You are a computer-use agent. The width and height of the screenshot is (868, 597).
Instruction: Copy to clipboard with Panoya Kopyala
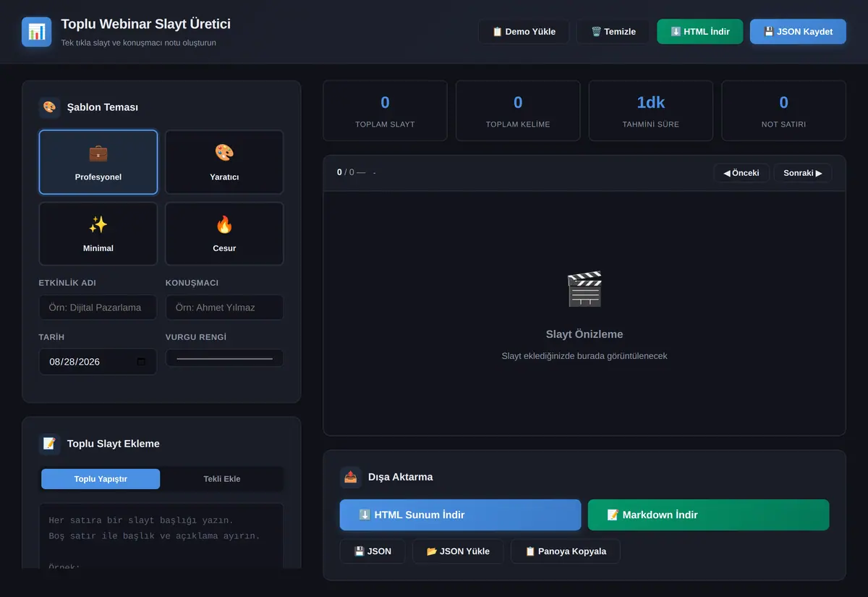click(x=566, y=551)
